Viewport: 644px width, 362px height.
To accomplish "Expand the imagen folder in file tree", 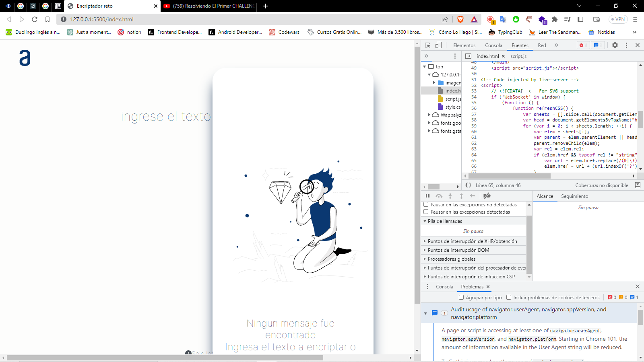I will click(434, 83).
